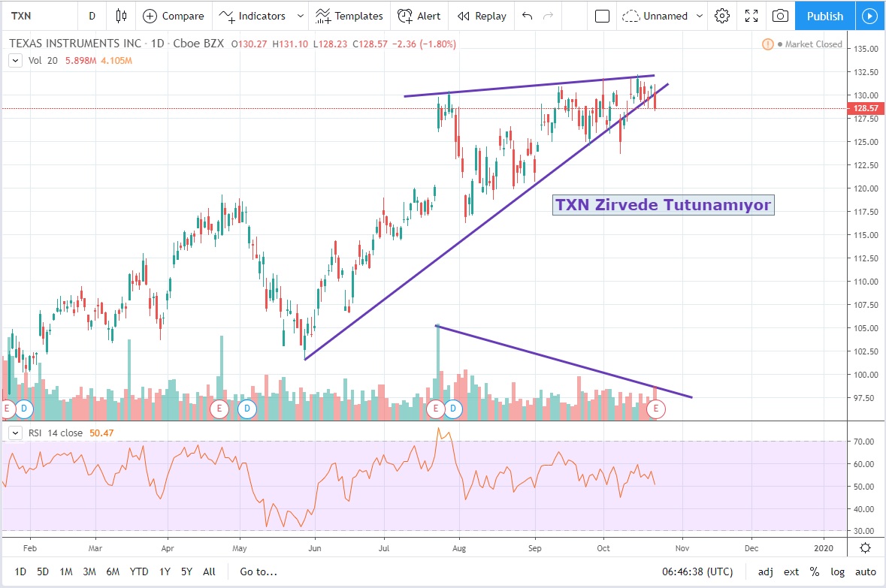
Task: Select the 5Y date range
Action: [x=186, y=571]
